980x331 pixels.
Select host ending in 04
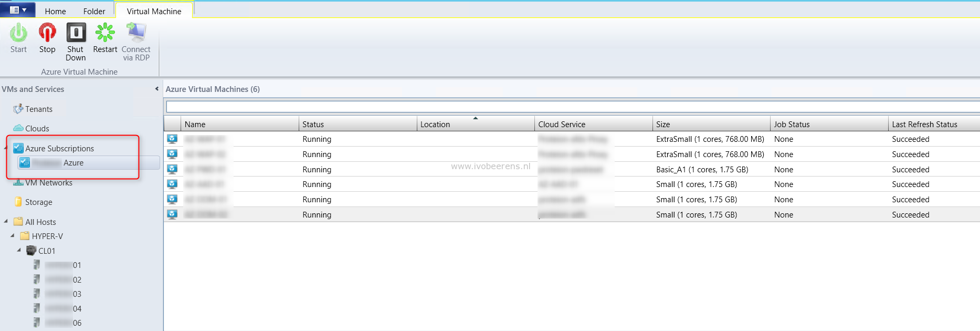[63, 309]
